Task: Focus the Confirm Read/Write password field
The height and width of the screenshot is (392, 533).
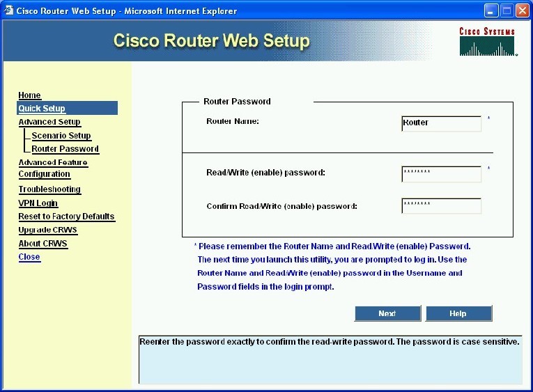Action: pos(441,206)
